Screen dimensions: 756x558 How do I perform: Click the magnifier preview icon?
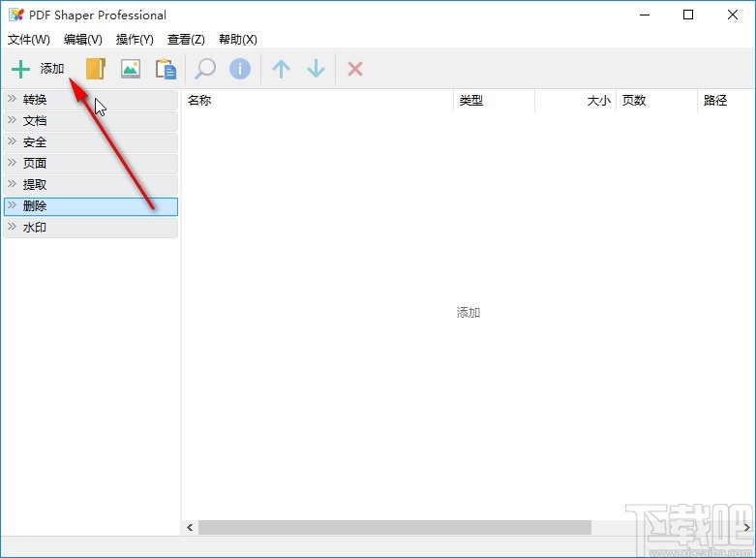205,69
